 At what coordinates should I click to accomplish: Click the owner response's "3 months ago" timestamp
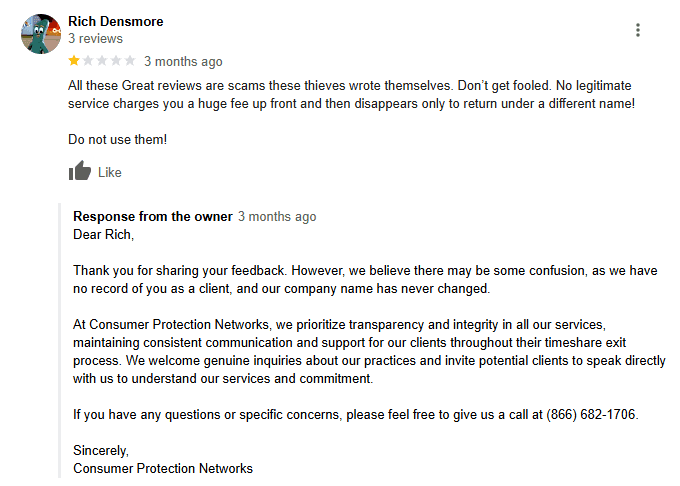277,217
